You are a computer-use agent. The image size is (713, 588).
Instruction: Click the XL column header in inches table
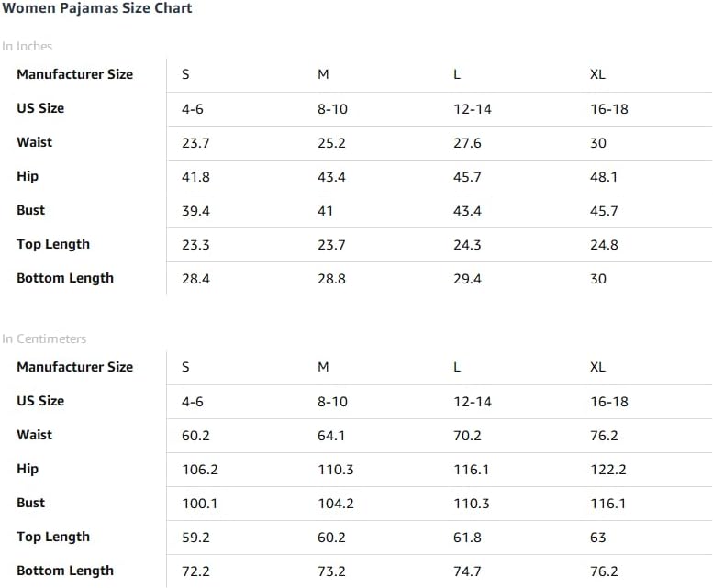coord(597,74)
